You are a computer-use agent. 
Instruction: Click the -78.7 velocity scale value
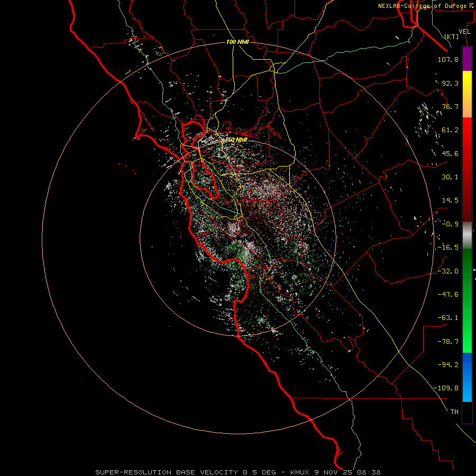click(448, 342)
